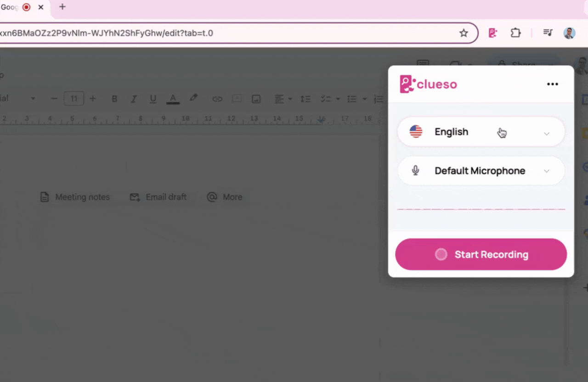The width and height of the screenshot is (588, 382).
Task: Click the address bar URL
Action: coord(107,33)
